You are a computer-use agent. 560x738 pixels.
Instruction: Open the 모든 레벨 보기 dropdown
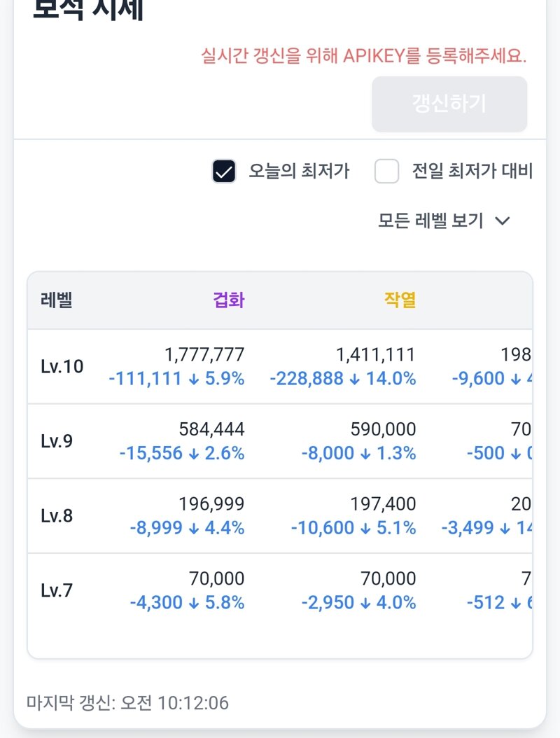[x=444, y=221]
